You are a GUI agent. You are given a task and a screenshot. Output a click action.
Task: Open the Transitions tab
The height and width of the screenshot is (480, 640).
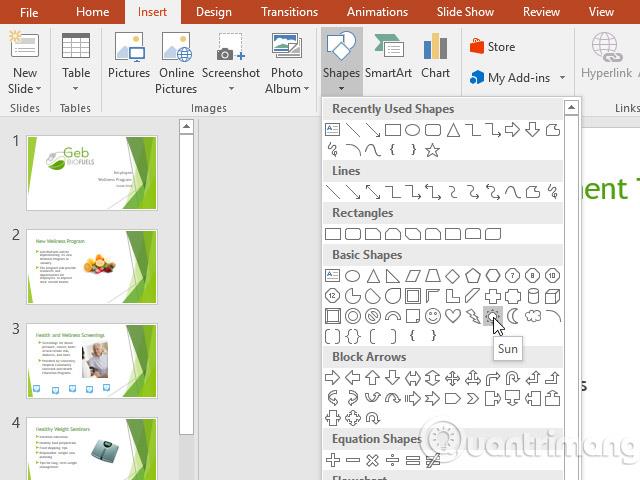pos(289,12)
